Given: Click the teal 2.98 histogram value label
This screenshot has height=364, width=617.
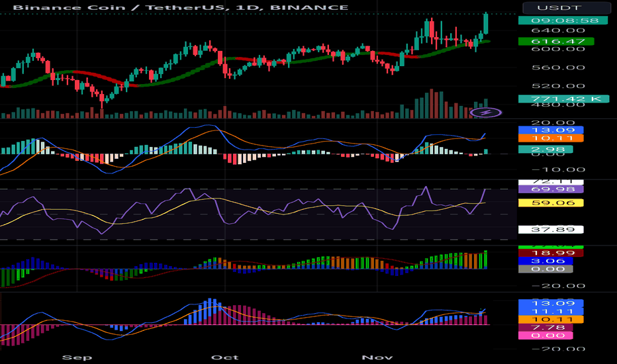Looking at the screenshot, I should (x=546, y=149).
